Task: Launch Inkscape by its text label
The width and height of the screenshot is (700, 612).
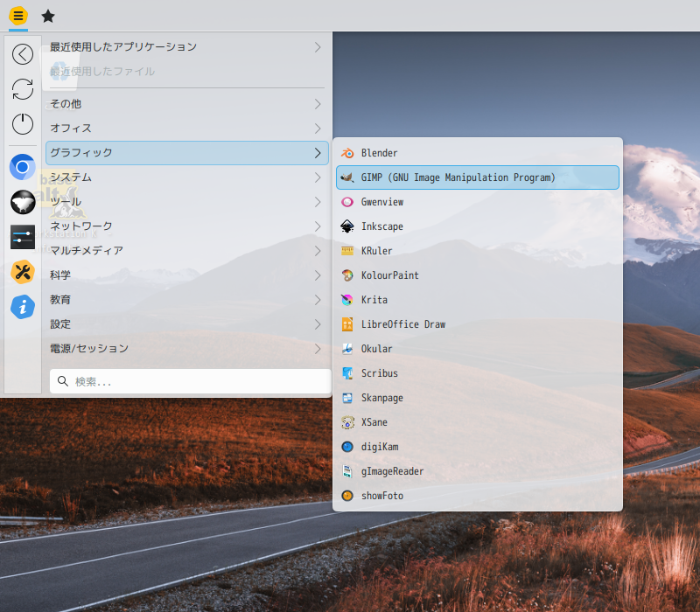Action: point(382,226)
